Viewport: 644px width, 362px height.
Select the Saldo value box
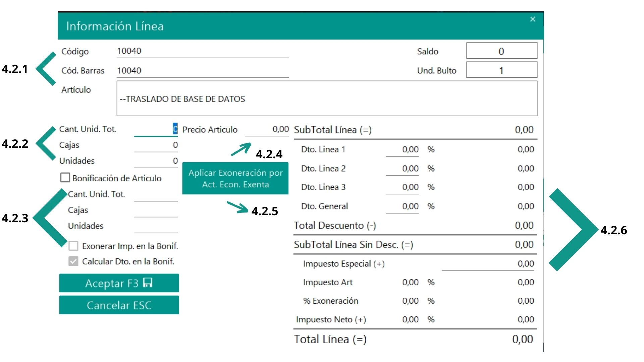tap(501, 51)
